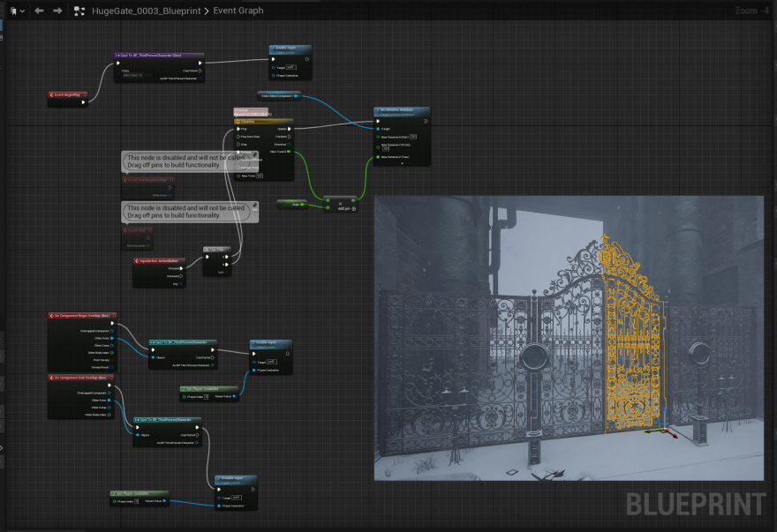This screenshot has width=777, height=532.
Task: Open the bookmark dropdown chevron
Action: tap(23, 11)
